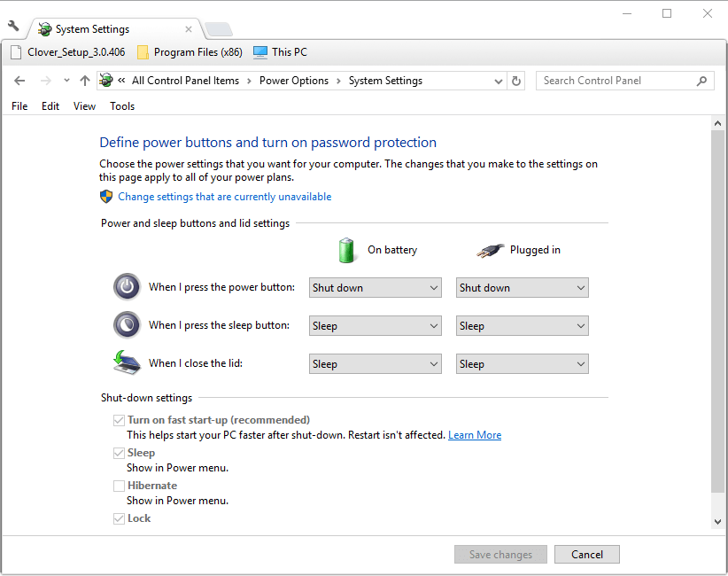The image size is (728, 576).
Task: Open recent locations dropdown arrow
Action: tap(66, 81)
